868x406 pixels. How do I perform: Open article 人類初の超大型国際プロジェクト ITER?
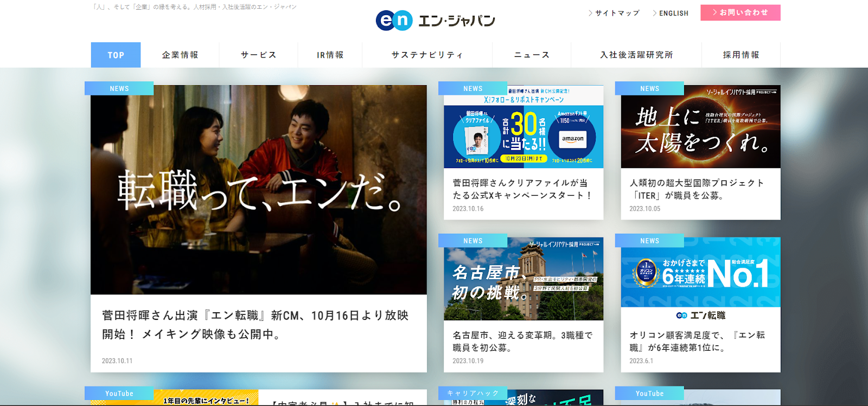(x=697, y=189)
